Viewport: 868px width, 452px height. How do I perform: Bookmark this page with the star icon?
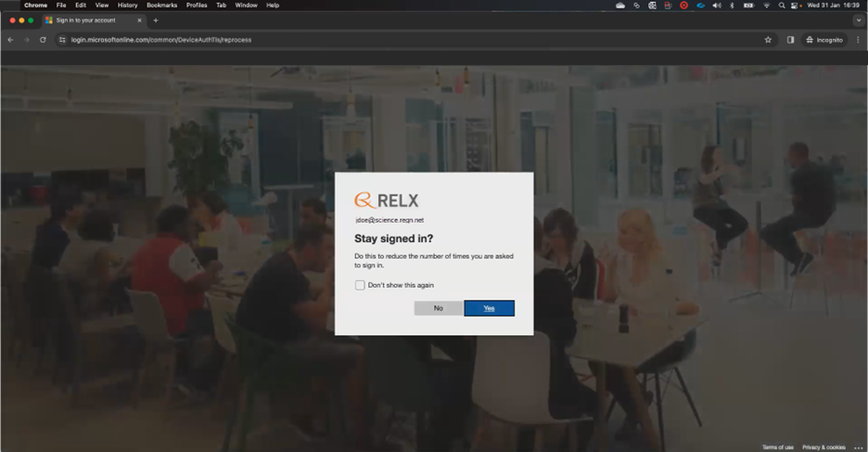click(x=768, y=40)
